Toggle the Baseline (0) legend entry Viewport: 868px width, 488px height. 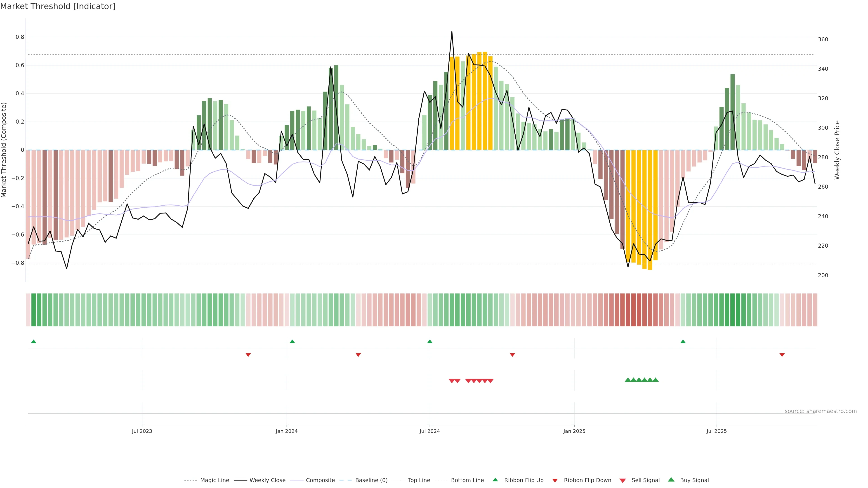coord(371,480)
